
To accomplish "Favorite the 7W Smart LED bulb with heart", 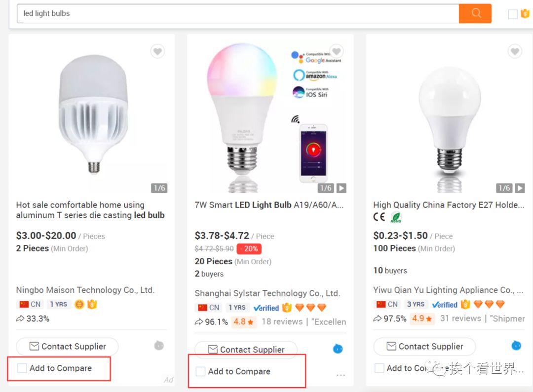I will [337, 51].
